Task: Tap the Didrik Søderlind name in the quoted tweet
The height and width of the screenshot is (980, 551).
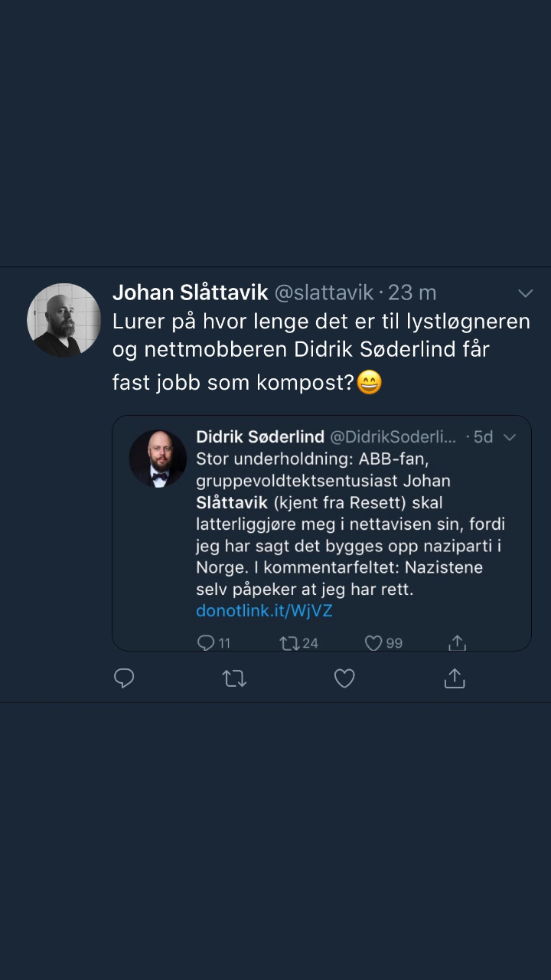Action: [260, 437]
